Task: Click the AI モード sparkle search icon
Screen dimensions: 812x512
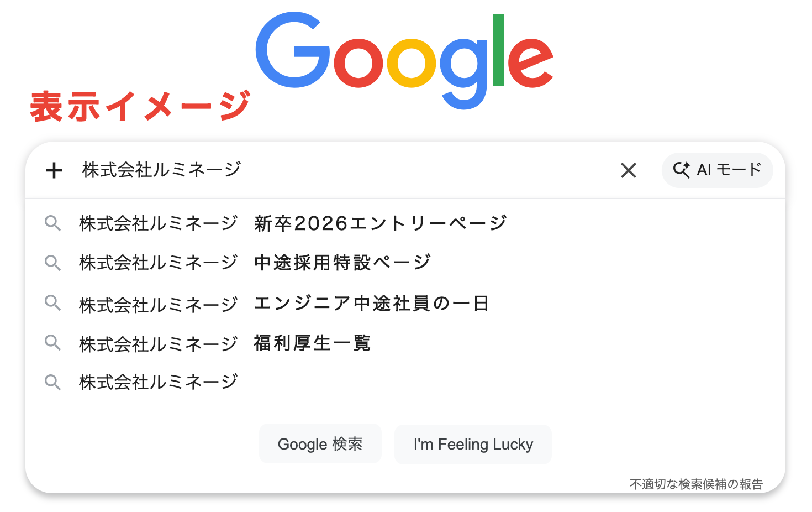Action: [681, 170]
